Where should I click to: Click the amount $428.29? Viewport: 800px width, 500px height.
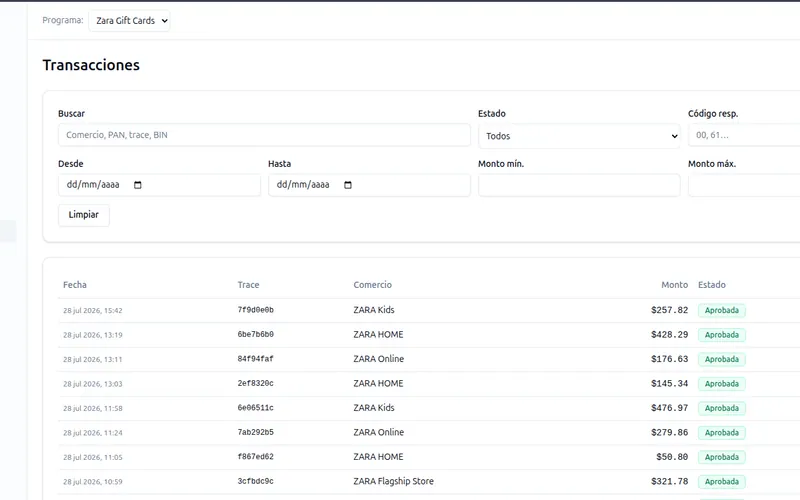[x=669, y=334]
